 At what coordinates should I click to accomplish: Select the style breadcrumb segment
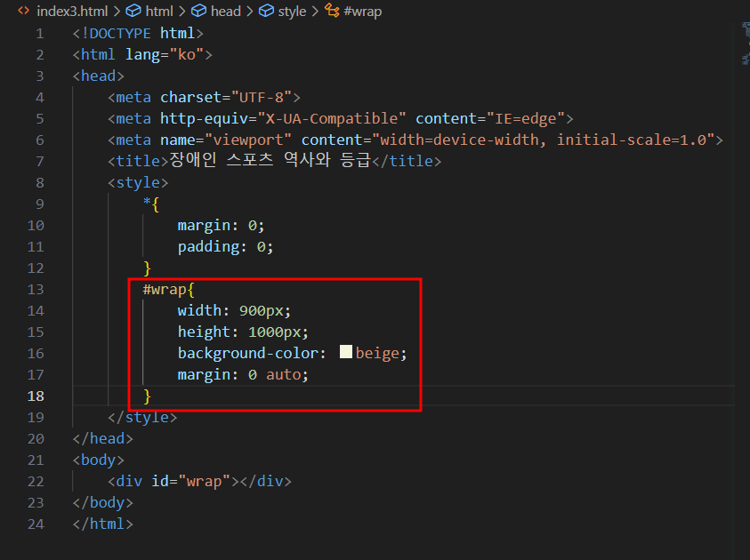coord(292,11)
